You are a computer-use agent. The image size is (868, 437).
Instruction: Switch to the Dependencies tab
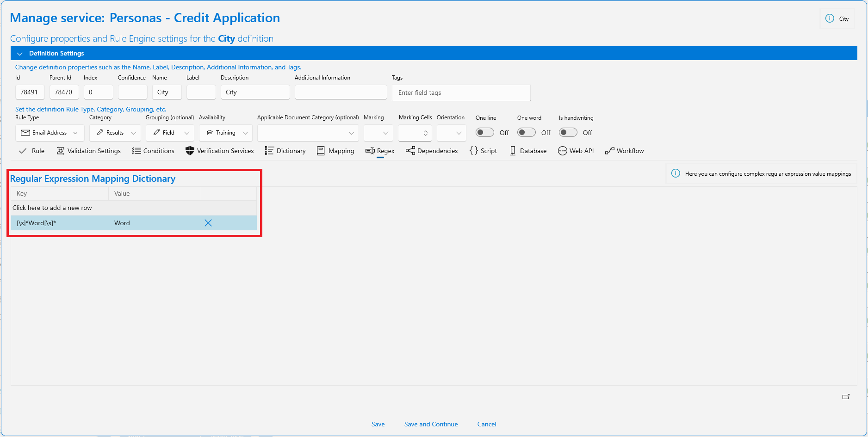coord(432,151)
